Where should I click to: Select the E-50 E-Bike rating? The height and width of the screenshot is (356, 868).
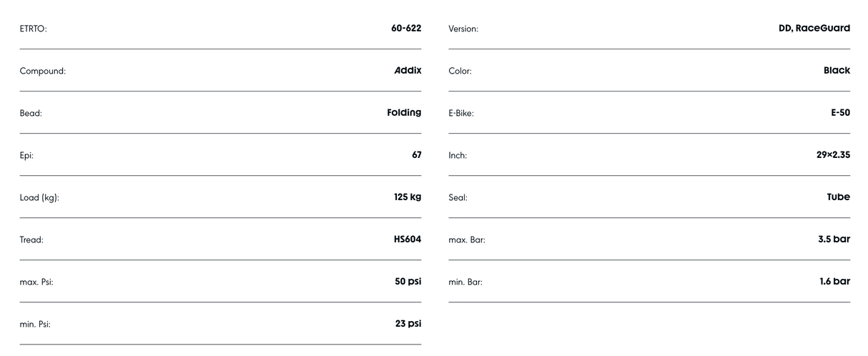click(x=841, y=113)
